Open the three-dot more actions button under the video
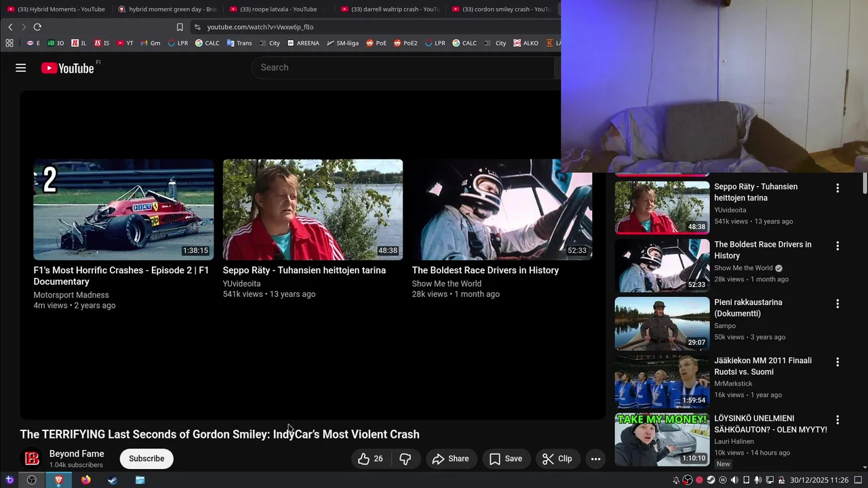Image resolution: width=868 pixels, height=488 pixels. click(595, 459)
